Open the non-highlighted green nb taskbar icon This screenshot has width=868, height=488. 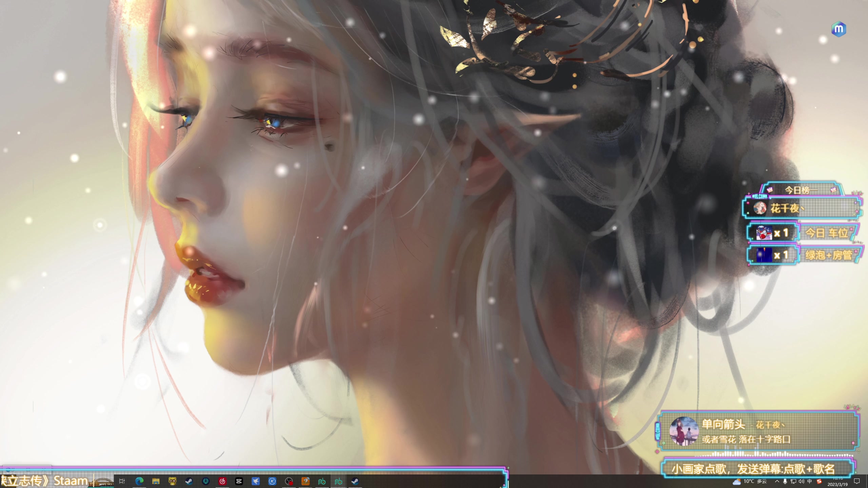pyautogui.click(x=322, y=481)
